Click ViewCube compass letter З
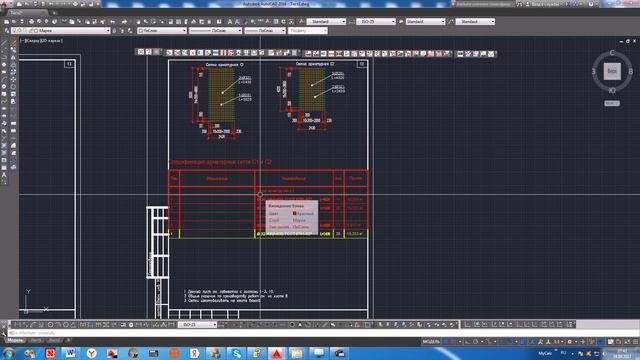Image resolution: width=640 pixels, height=360 pixels. pos(593,71)
